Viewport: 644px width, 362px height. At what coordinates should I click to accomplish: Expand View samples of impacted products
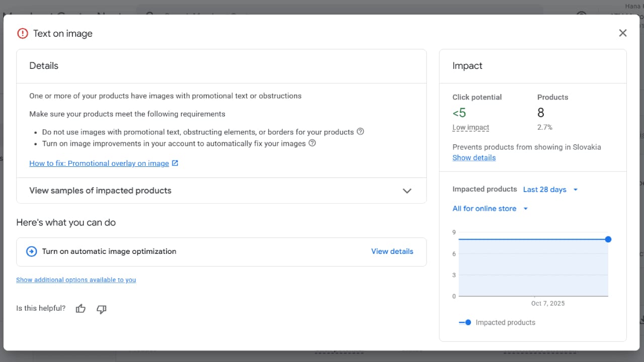pos(407,191)
